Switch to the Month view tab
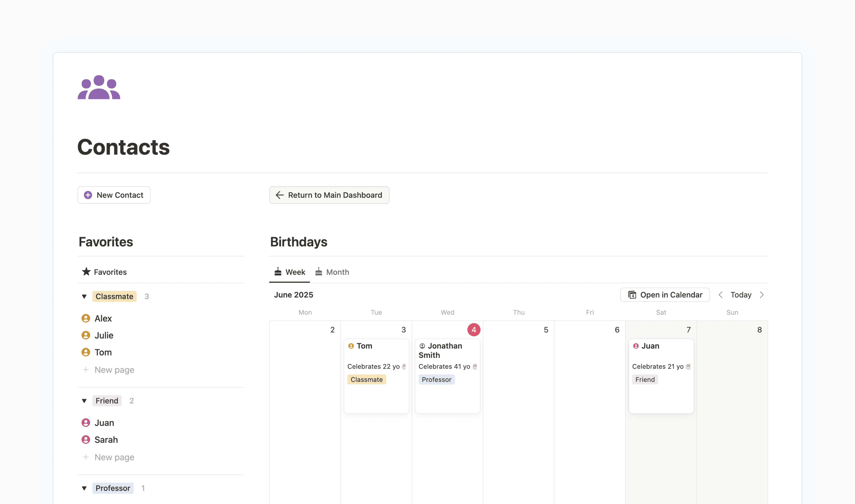Viewport: 855px width, 504px height. coord(338,272)
